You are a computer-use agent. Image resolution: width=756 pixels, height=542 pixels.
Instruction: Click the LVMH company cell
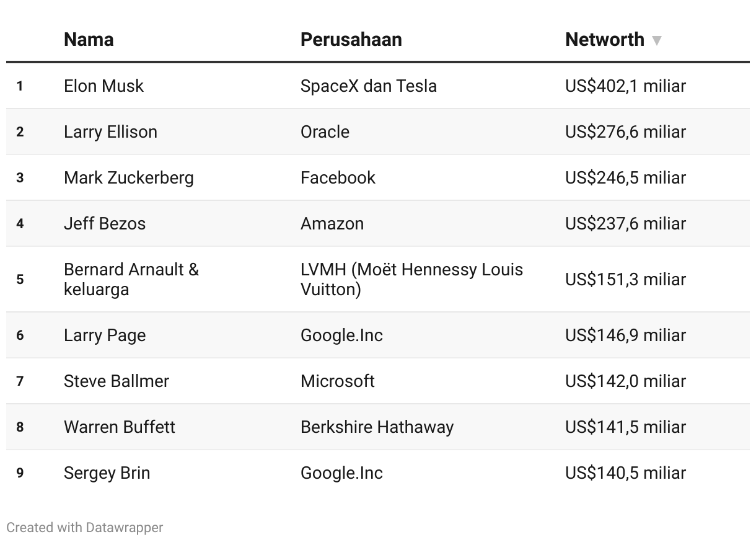[411, 279]
